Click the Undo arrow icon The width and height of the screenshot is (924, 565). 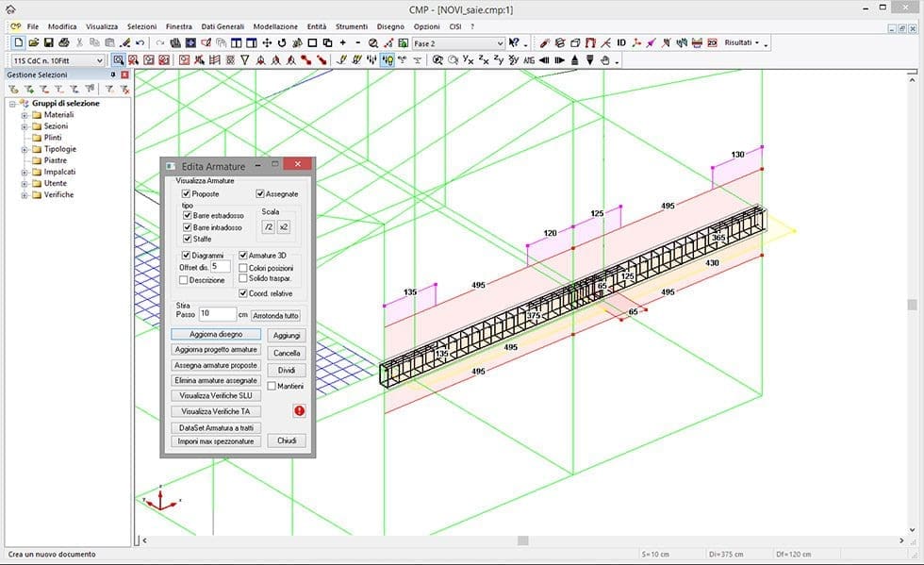(140, 43)
